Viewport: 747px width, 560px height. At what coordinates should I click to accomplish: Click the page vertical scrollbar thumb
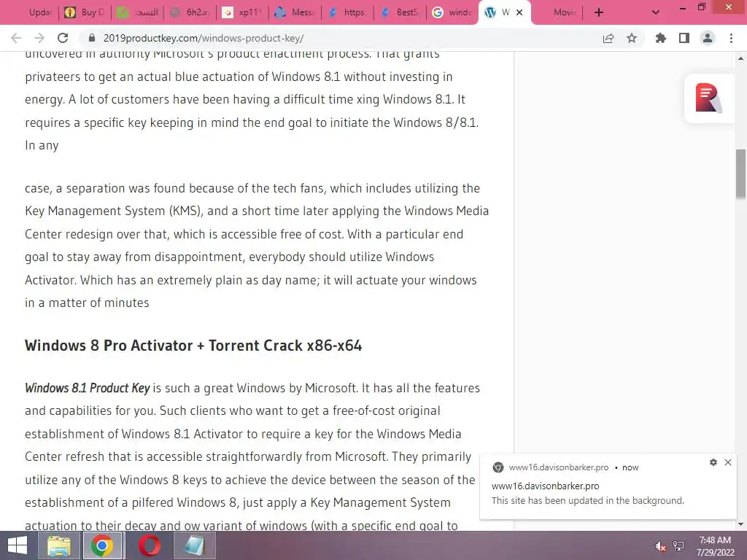pos(741,174)
